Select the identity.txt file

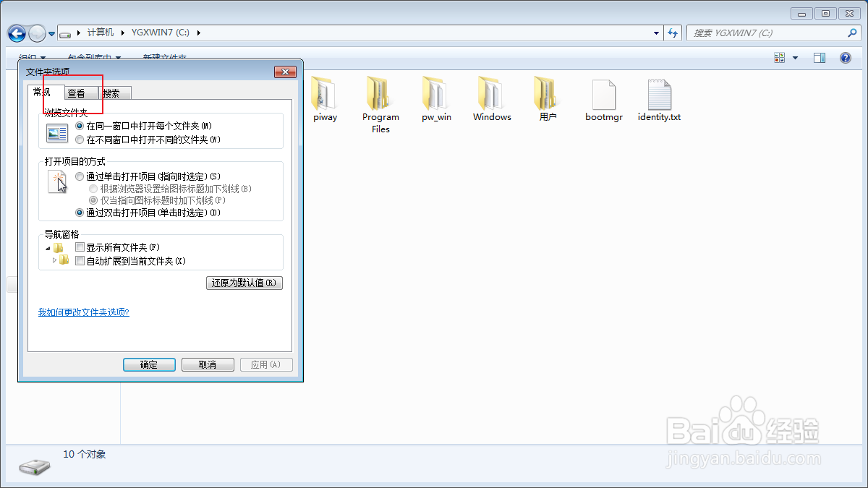(x=659, y=100)
